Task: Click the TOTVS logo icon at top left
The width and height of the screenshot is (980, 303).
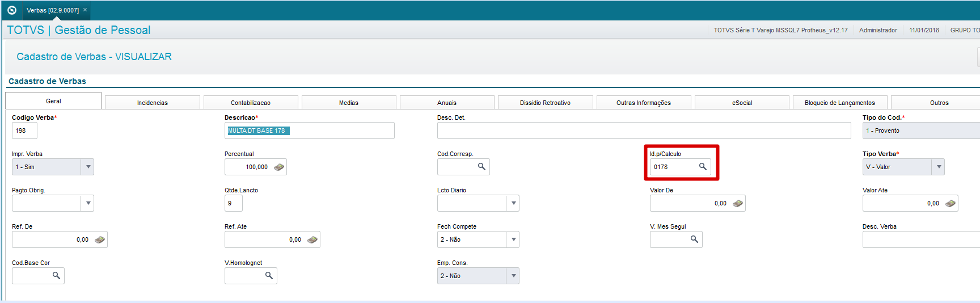Action: (12, 10)
